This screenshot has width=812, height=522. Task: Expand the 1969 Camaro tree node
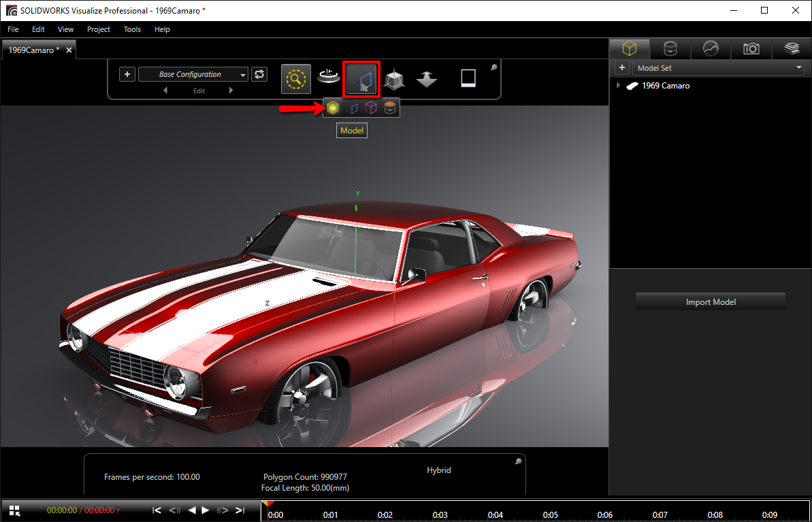tap(618, 86)
